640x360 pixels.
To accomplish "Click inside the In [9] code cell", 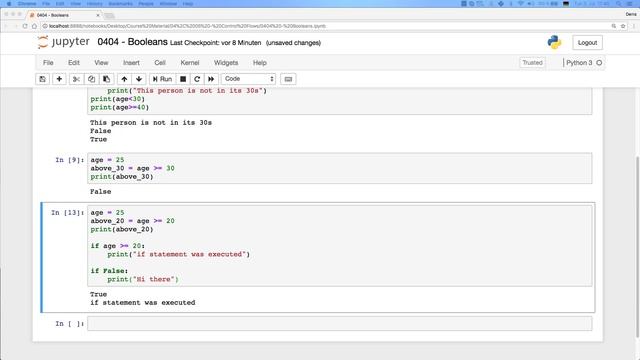I will (340, 168).
